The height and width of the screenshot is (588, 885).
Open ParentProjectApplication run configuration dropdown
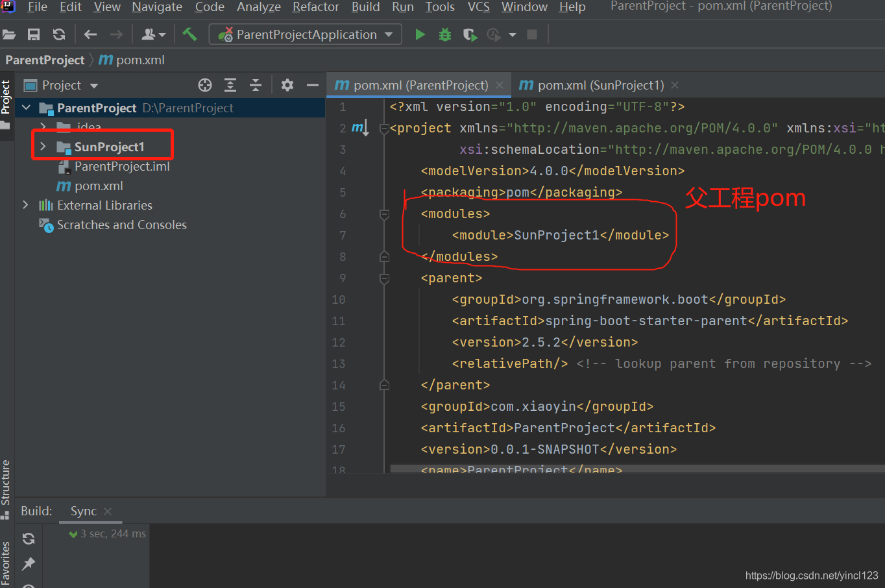(305, 34)
